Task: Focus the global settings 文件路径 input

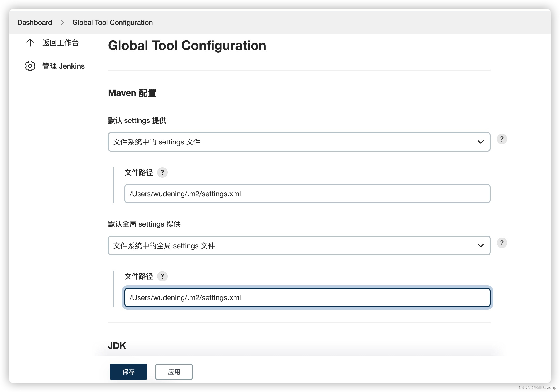Action: [x=307, y=297]
